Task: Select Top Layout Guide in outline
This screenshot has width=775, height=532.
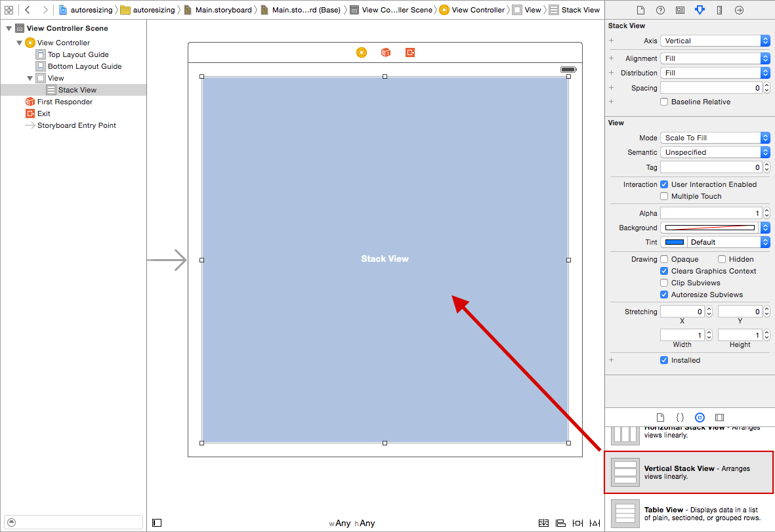Action: [73, 54]
